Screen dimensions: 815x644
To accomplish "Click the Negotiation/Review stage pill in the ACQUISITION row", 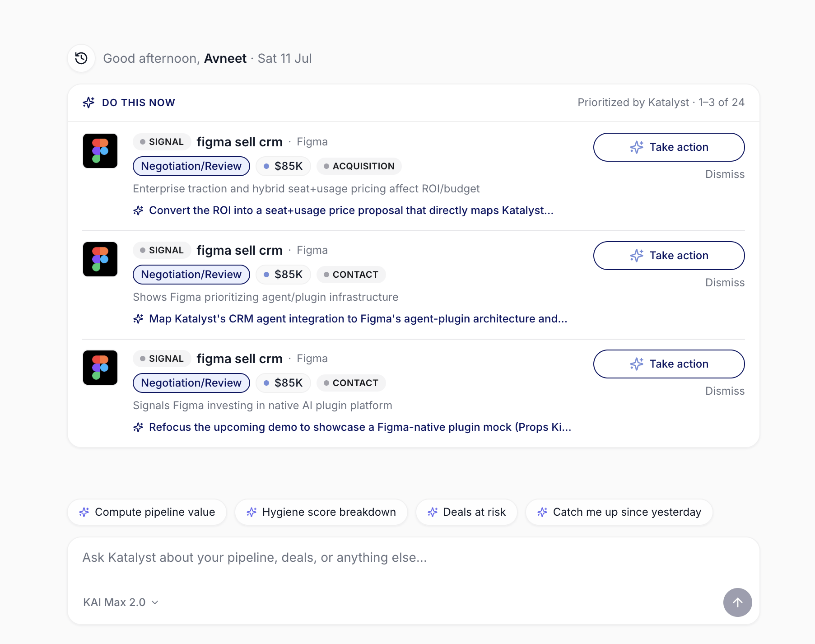I will [191, 166].
